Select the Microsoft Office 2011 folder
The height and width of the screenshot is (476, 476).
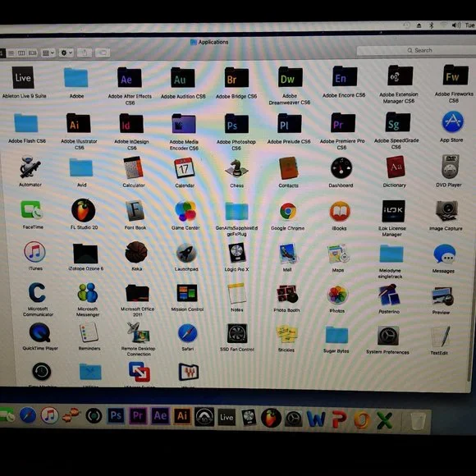[x=137, y=293]
